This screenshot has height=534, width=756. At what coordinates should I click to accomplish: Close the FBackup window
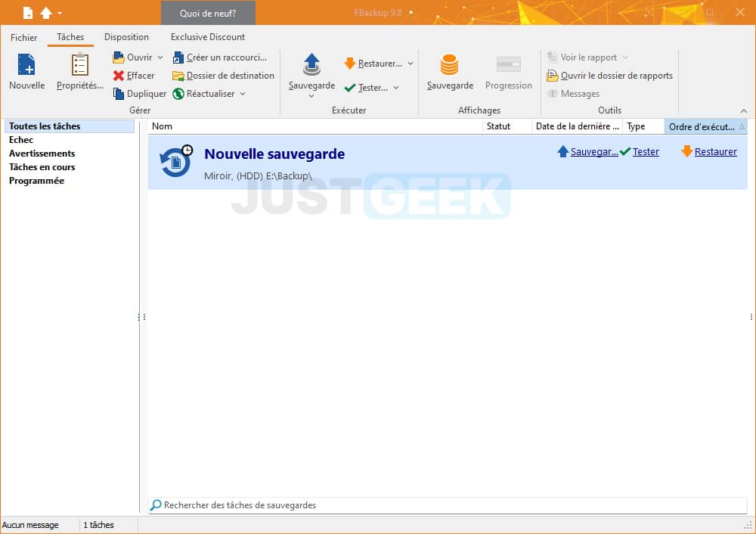[x=740, y=13]
